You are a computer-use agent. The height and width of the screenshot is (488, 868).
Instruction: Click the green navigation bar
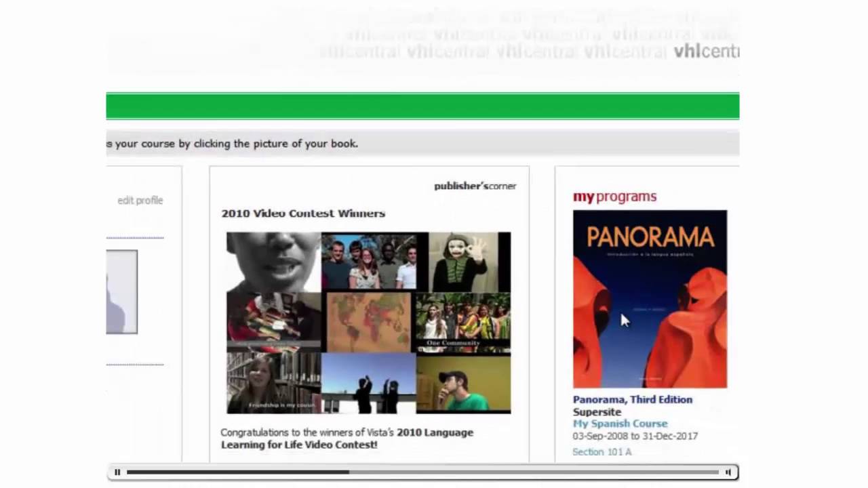pyautogui.click(x=422, y=106)
